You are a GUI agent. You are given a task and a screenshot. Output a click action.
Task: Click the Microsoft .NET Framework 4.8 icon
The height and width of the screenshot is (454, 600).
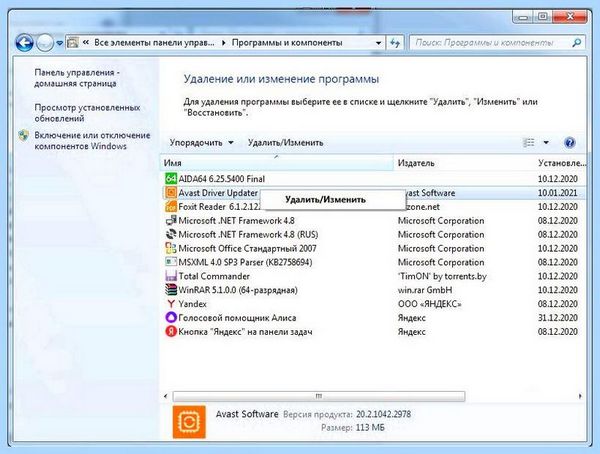click(171, 220)
